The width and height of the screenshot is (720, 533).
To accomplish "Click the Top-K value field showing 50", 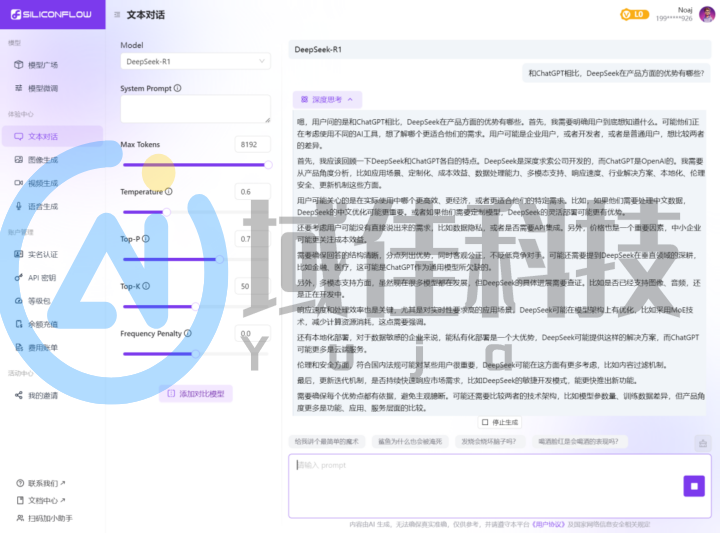I will pos(252,286).
